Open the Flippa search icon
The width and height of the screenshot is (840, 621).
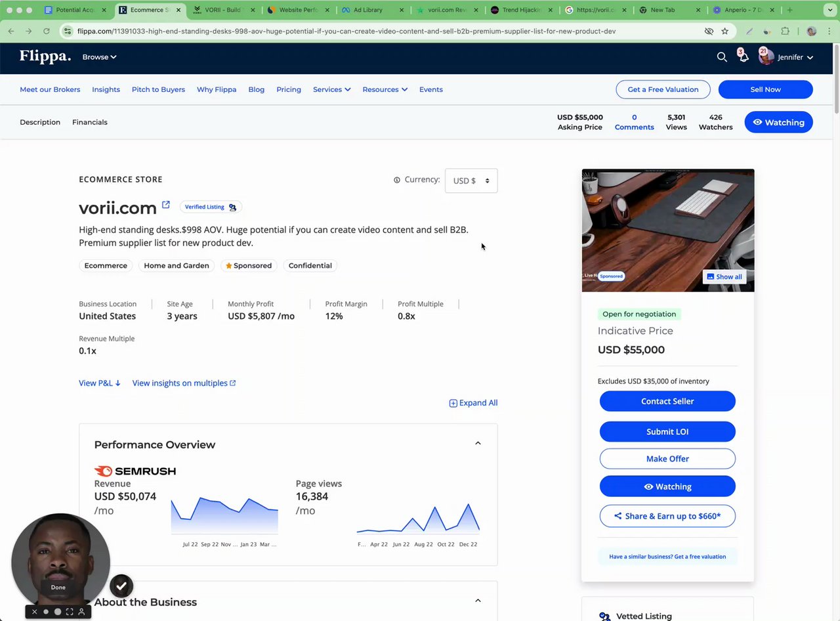tap(722, 57)
